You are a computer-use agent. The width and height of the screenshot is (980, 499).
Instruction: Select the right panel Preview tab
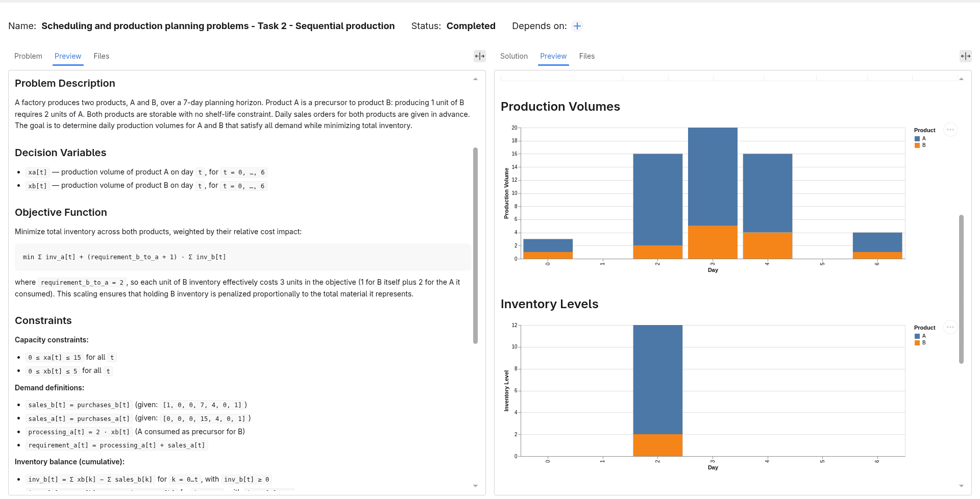point(553,56)
